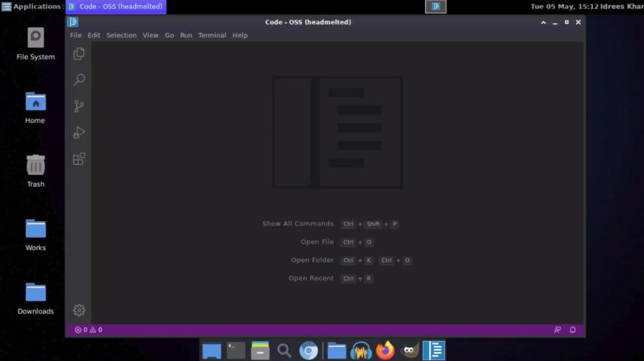Minimize the Code - OSS window
The width and height of the screenshot is (644, 361).
click(555, 22)
